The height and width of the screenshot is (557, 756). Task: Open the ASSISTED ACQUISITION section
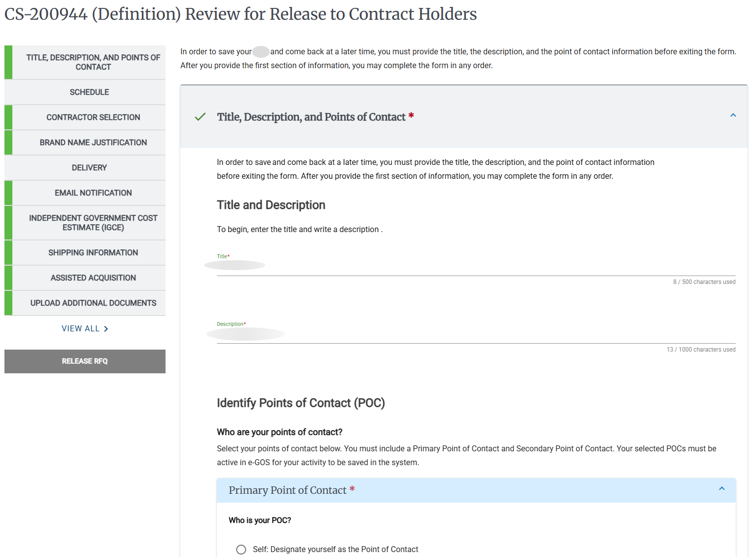[93, 278]
